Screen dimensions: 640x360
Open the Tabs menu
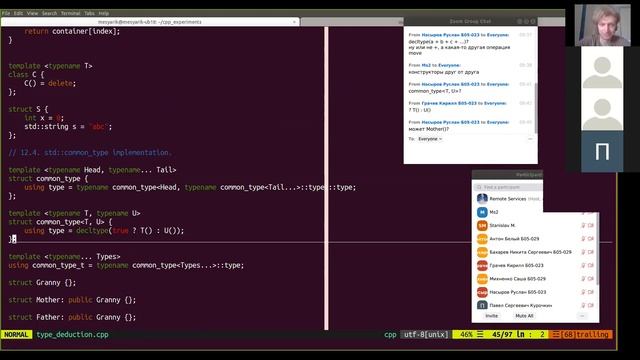coord(89,13)
